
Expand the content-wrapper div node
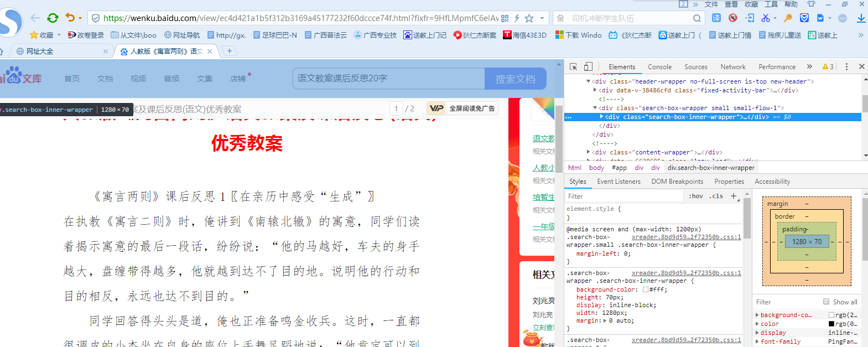(x=588, y=152)
